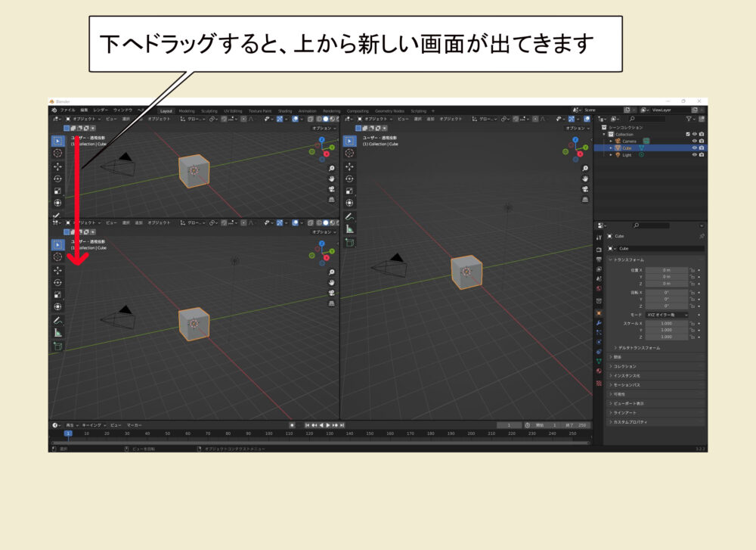Viewport: 756px width, 550px height.
Task: Pick the Measure tool in the right viewport
Action: (349, 229)
